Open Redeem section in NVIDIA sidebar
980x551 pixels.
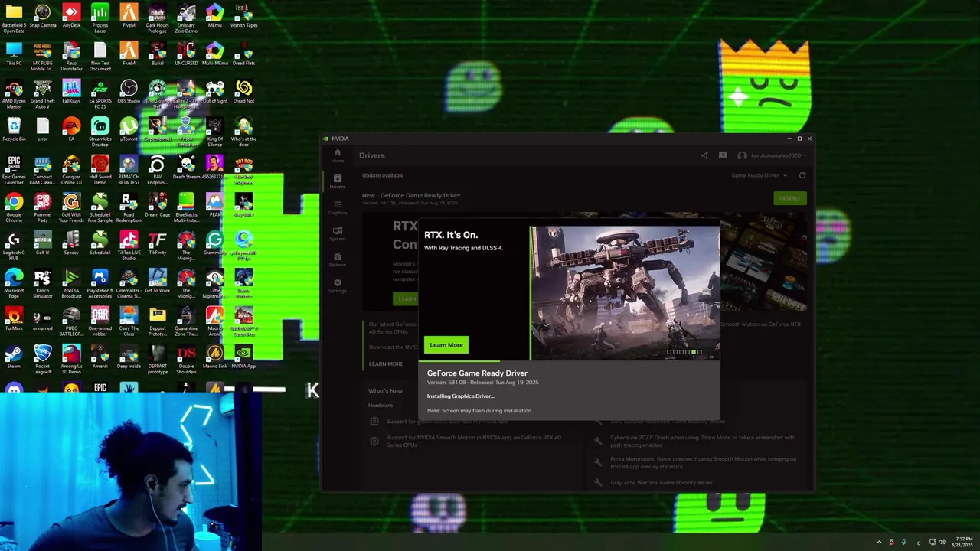[337, 259]
